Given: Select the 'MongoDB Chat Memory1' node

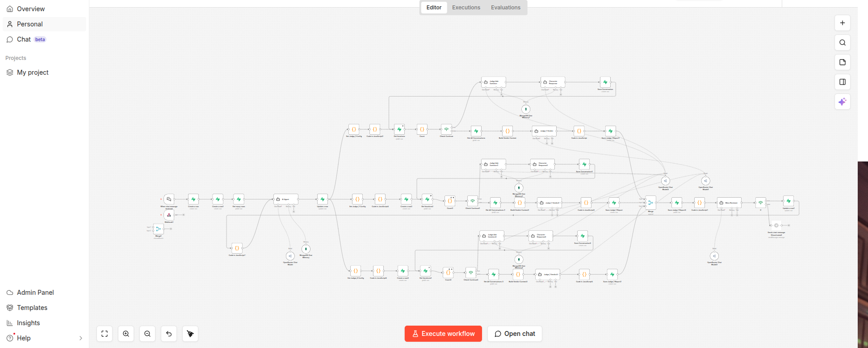Looking at the screenshot, I should (526, 109).
